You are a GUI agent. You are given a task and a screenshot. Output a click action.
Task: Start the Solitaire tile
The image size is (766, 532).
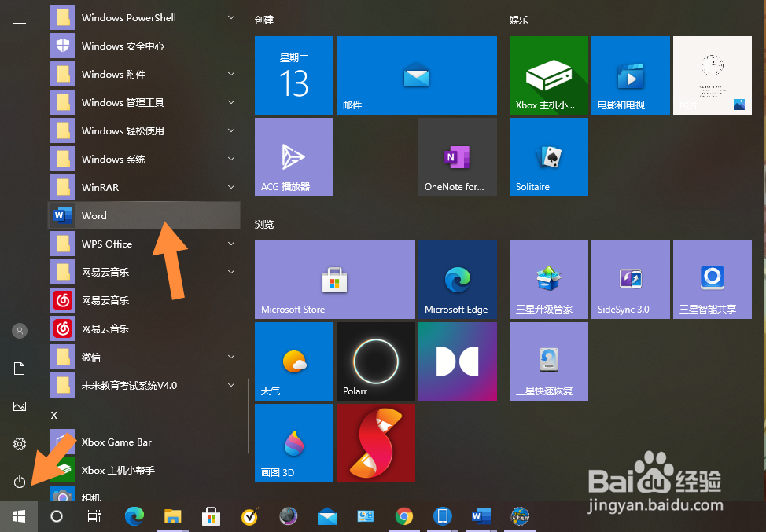[x=549, y=157]
